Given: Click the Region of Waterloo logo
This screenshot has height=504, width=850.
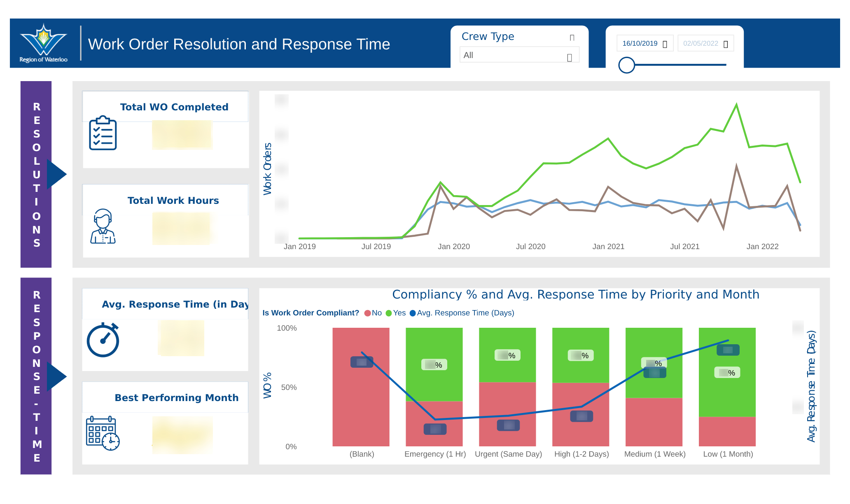Looking at the screenshot, I should [43, 43].
